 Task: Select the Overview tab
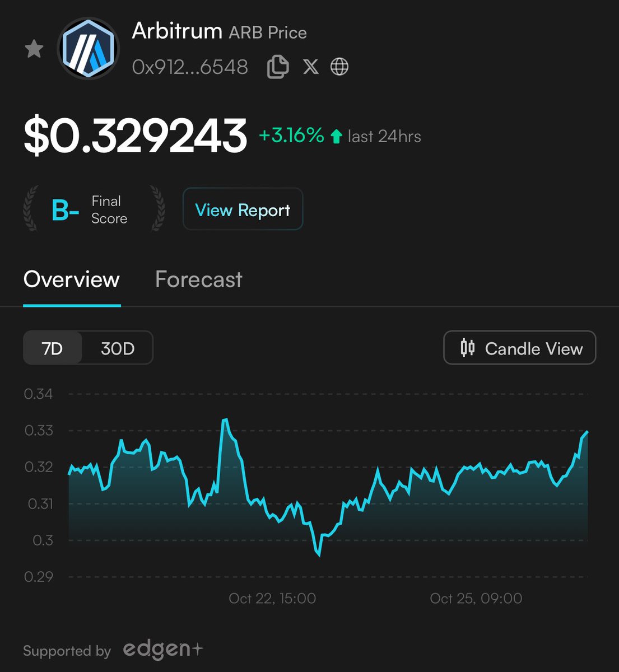click(72, 279)
